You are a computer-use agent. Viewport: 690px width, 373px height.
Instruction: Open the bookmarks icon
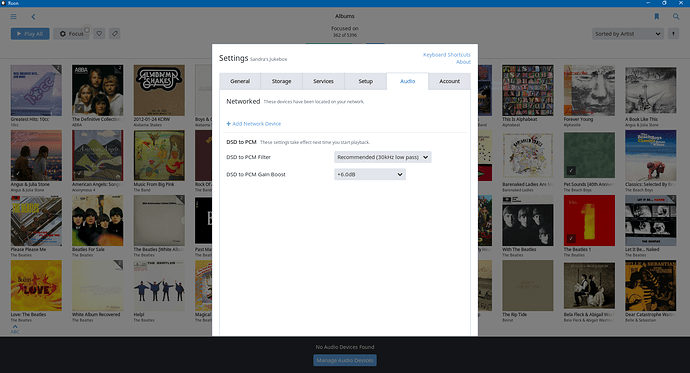click(657, 16)
